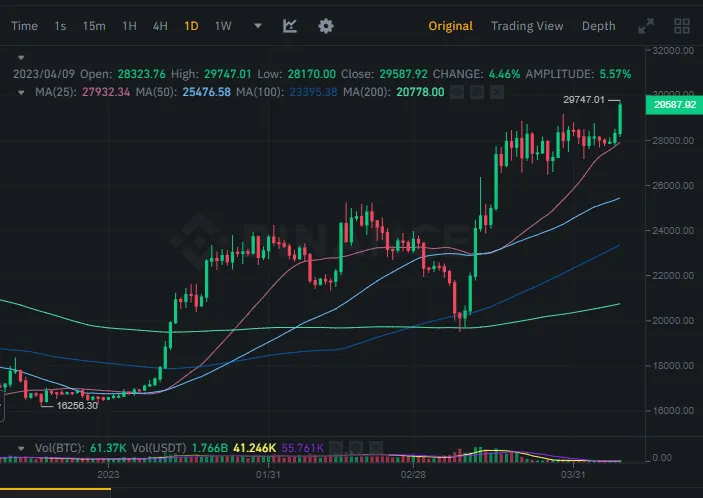703x498 pixels.
Task: Collapse the Vol indicator legend
Action: click(21, 448)
